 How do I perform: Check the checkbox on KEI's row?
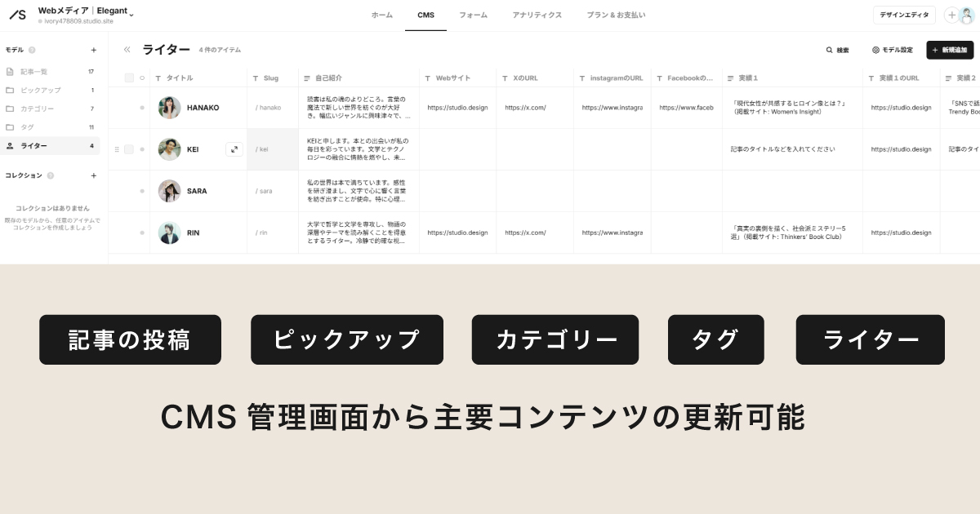[x=131, y=149]
